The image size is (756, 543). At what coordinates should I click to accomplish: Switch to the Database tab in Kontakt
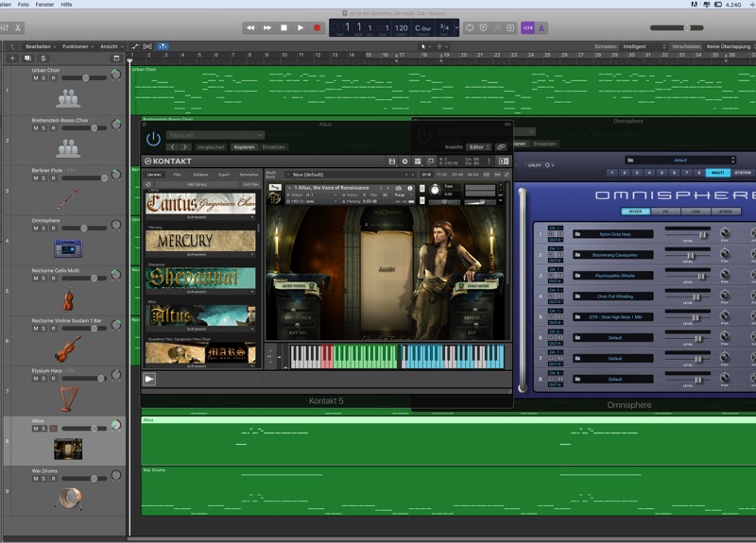(x=200, y=175)
